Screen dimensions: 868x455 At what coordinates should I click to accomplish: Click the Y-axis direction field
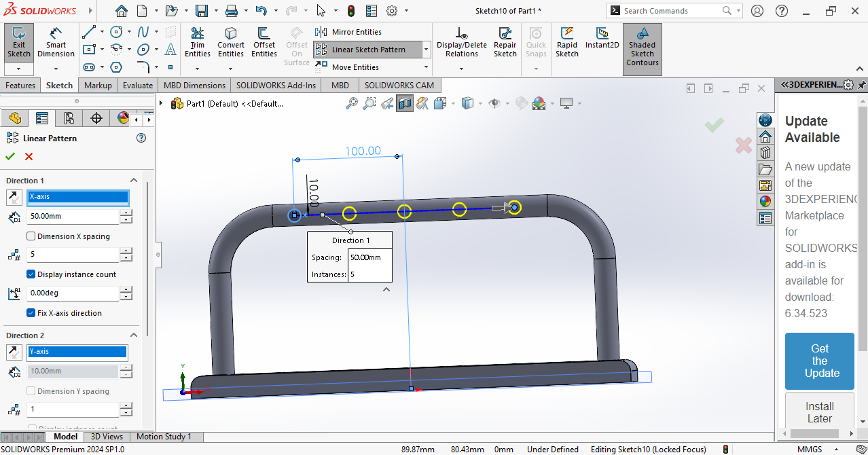[77, 352]
